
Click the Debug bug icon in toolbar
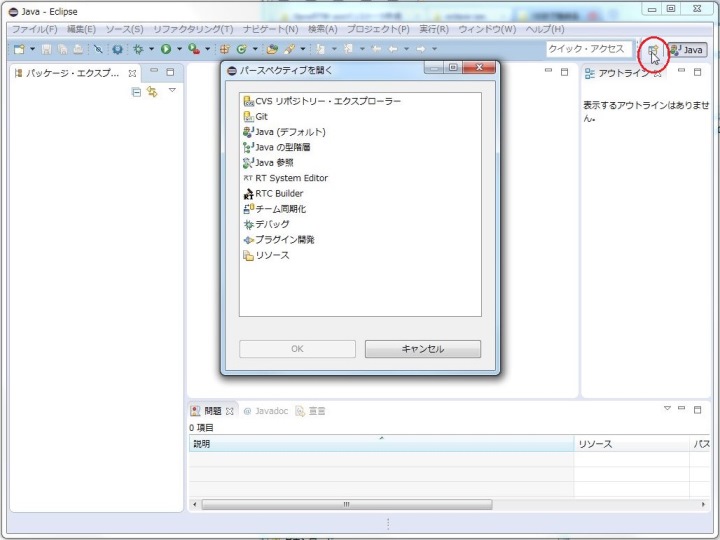pos(138,49)
